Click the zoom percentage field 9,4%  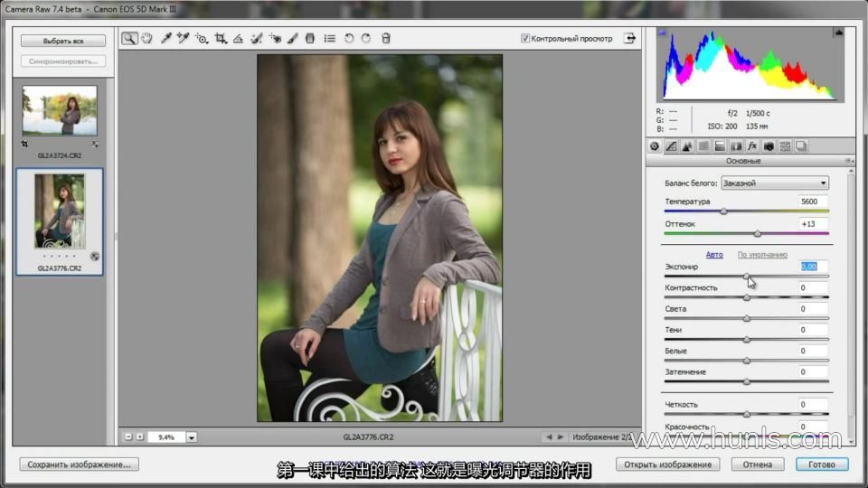click(x=166, y=437)
